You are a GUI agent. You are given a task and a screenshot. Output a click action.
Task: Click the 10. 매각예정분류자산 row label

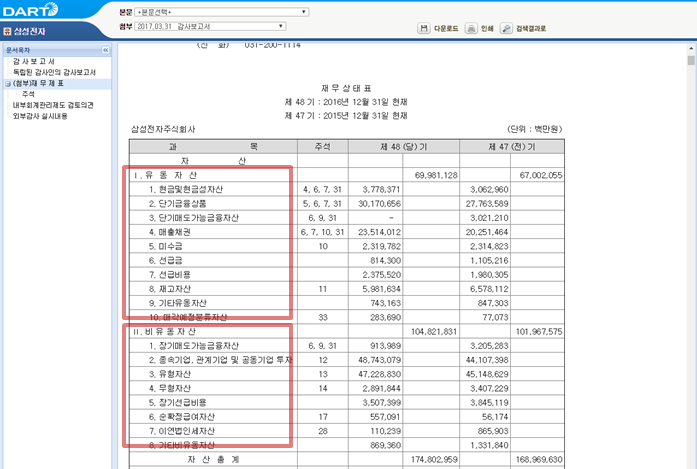[x=188, y=317]
